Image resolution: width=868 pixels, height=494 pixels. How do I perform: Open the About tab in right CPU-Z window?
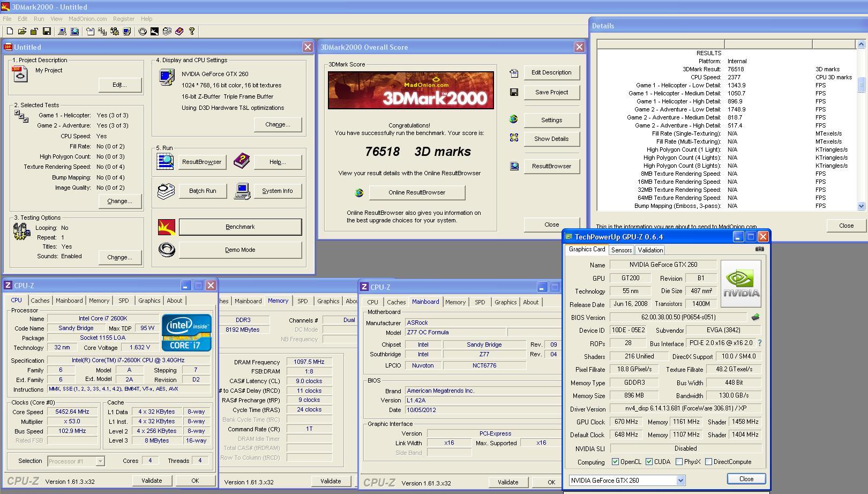(530, 302)
